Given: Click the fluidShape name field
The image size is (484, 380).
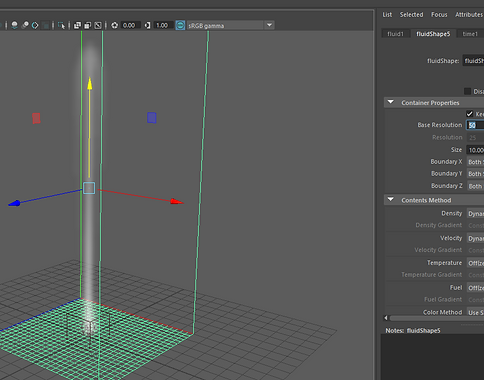Looking at the screenshot, I should pos(473,61).
